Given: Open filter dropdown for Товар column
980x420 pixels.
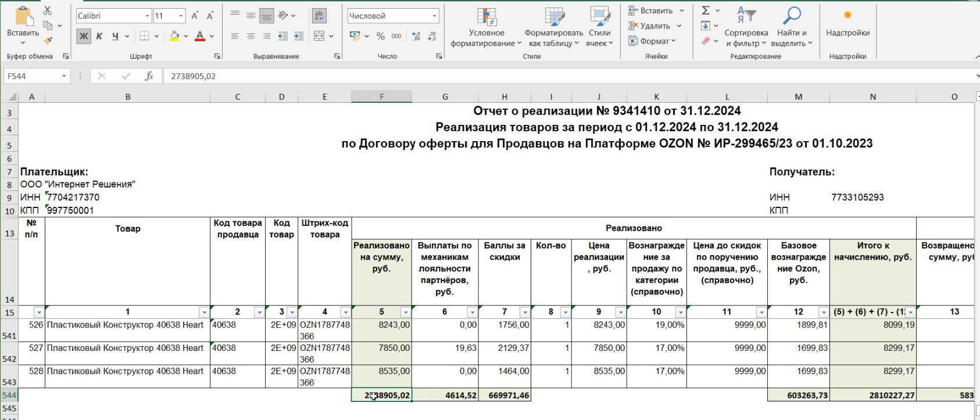Looking at the screenshot, I should pyautogui.click(x=203, y=313).
